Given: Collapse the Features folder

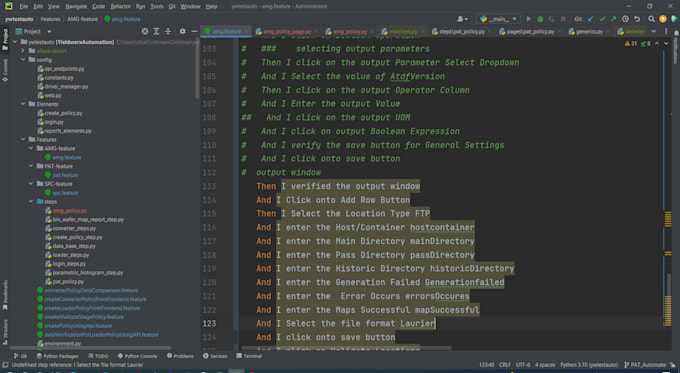Looking at the screenshot, I should [x=23, y=140].
